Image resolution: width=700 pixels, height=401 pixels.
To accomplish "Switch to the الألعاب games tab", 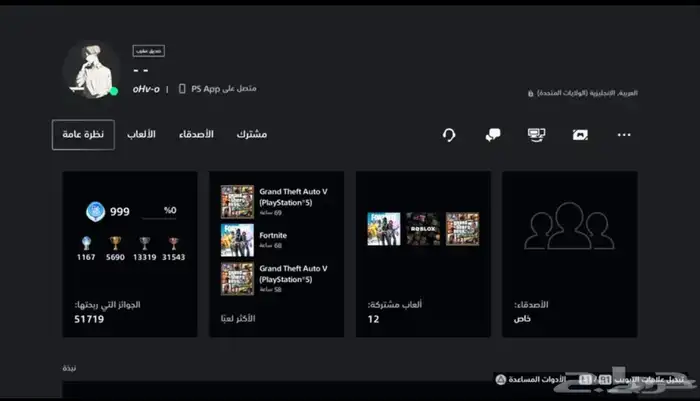I will pyautogui.click(x=141, y=135).
